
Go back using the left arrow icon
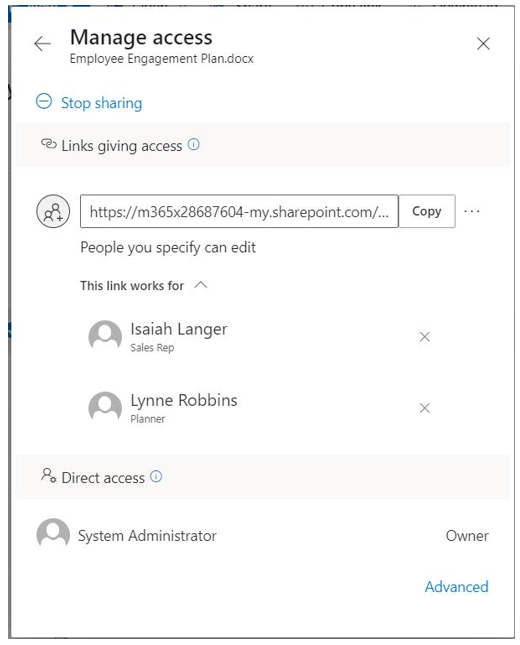[x=42, y=44]
